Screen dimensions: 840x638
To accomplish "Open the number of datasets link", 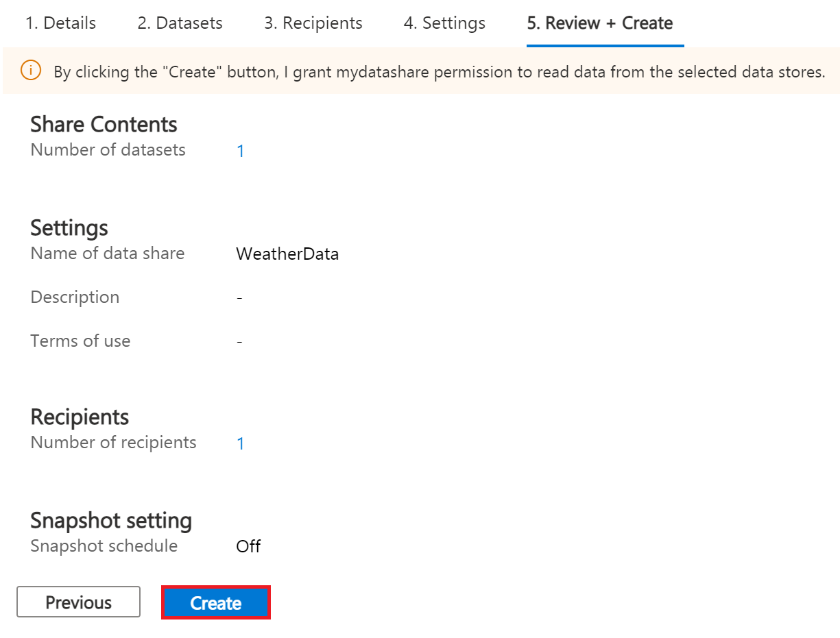I will pos(241,150).
